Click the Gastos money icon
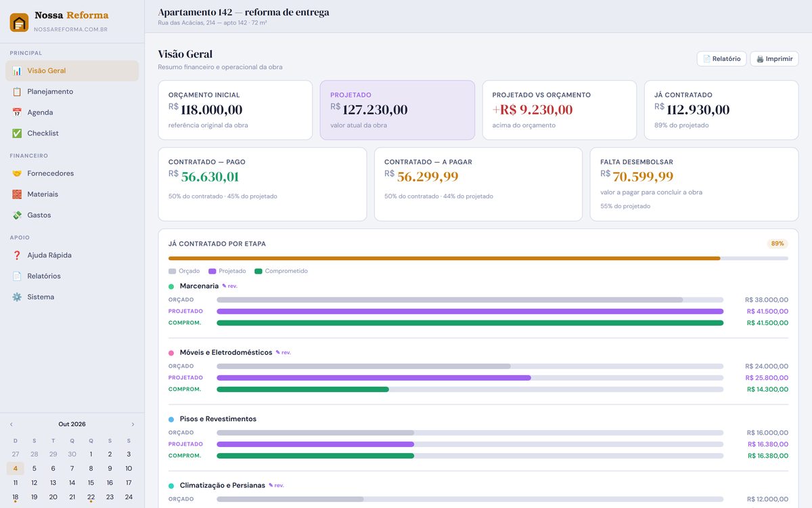The width and height of the screenshot is (812, 508). coord(17,215)
